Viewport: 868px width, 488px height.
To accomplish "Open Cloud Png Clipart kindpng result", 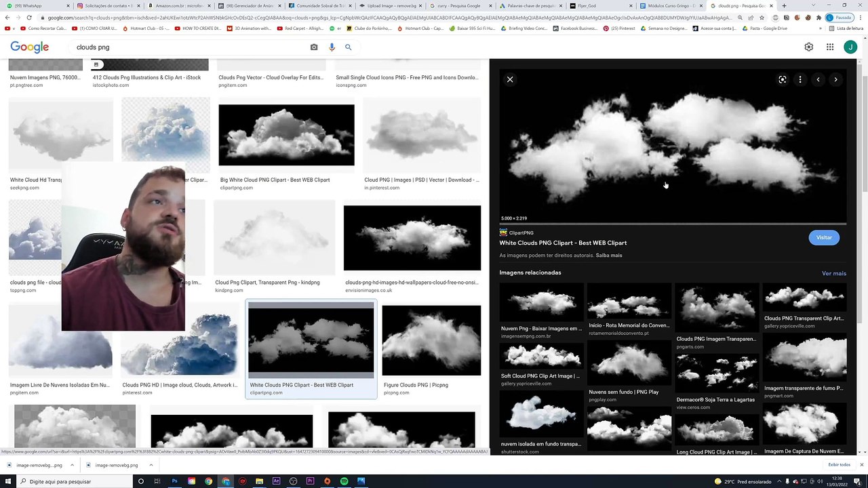I will point(274,238).
